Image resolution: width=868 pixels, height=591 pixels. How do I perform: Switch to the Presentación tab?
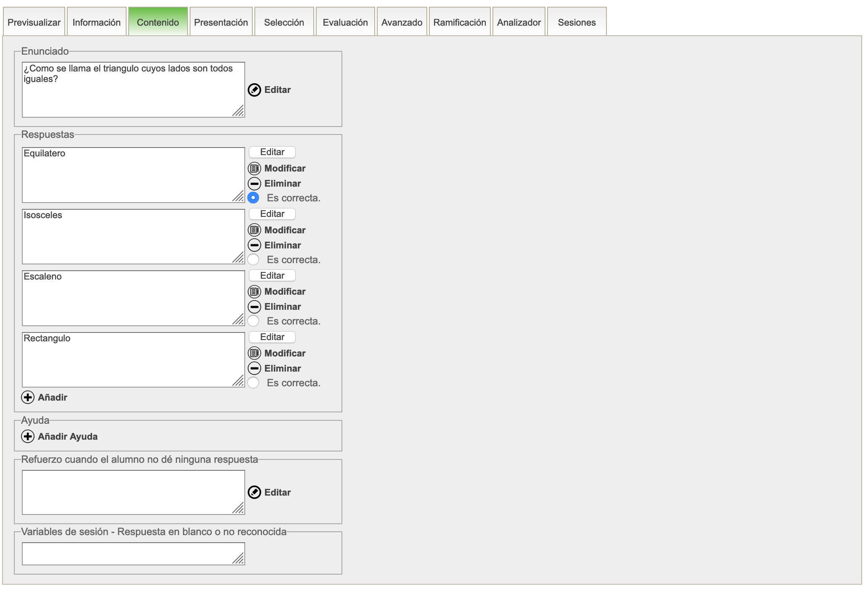pyautogui.click(x=221, y=22)
